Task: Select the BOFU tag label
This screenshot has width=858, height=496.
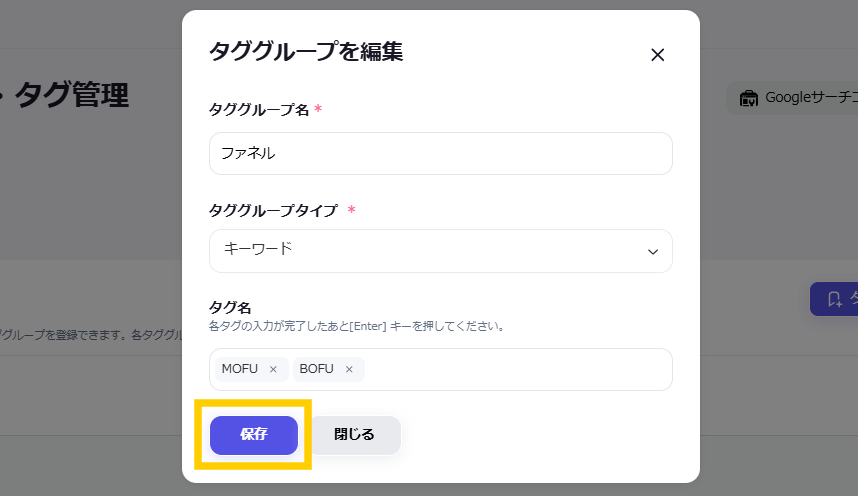Action: (316, 369)
